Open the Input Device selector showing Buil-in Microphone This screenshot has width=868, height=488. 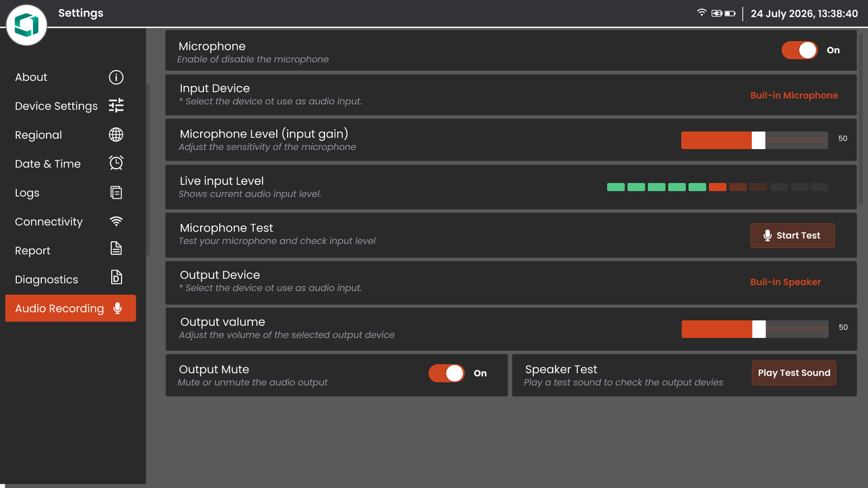[x=794, y=95]
